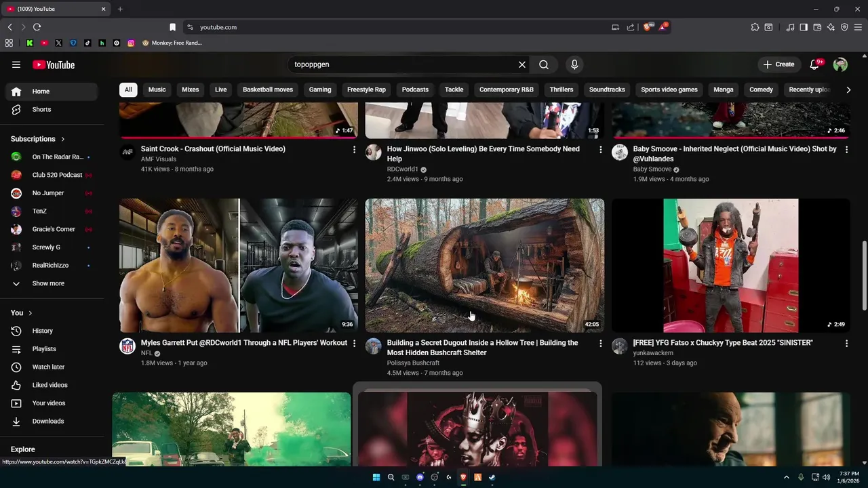
Task: Open the account avatar menu
Action: click(840, 64)
